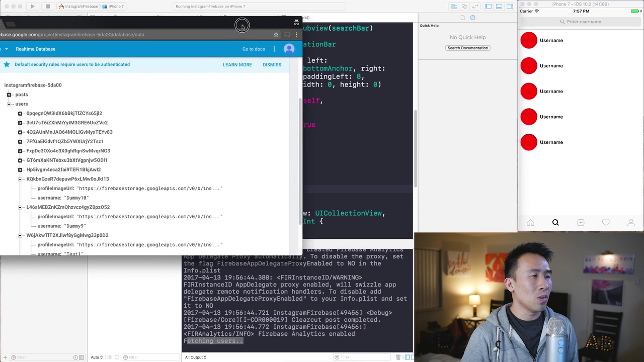Toggle the Xcode Debug area panel
644x362 pixels.
point(499,7)
